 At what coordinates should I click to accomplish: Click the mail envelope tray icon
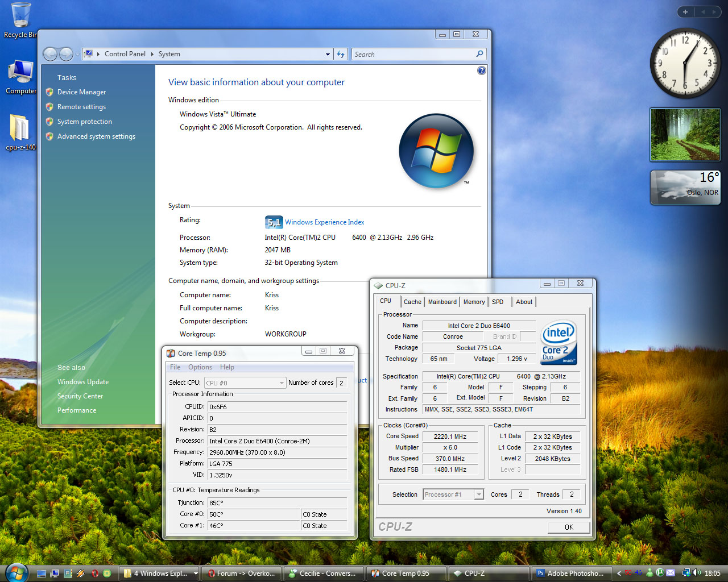(x=671, y=573)
